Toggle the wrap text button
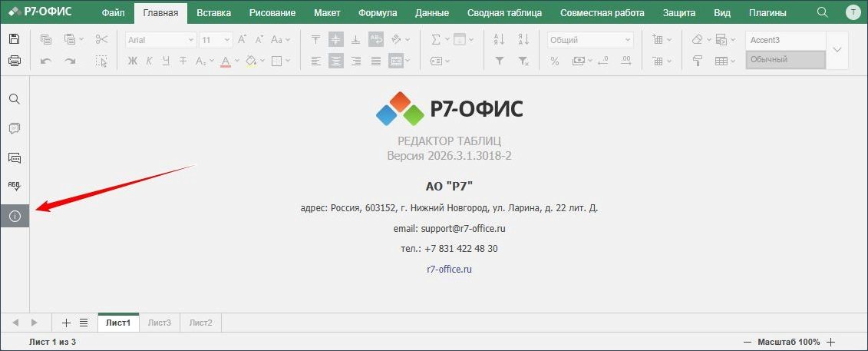Image resolution: width=868 pixels, height=351 pixels. [376, 39]
